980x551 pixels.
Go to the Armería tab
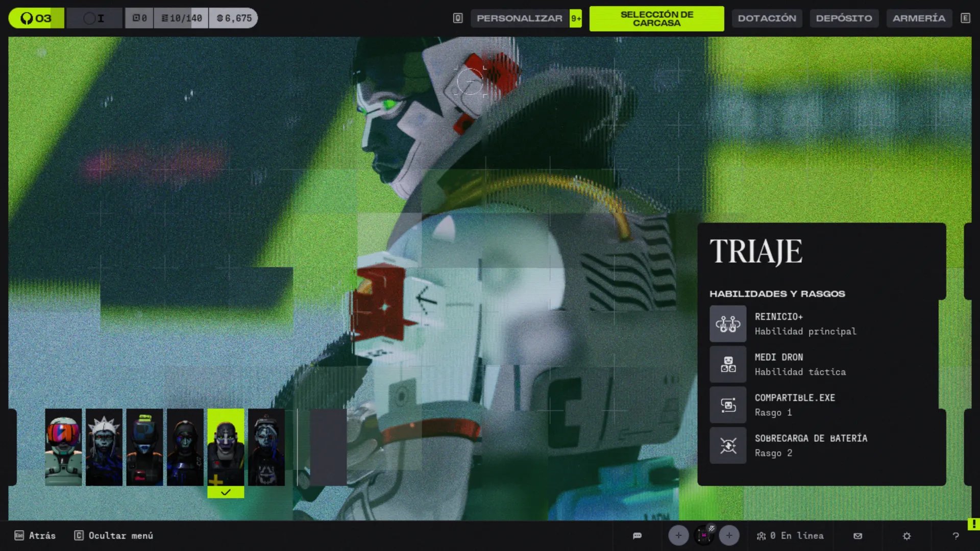(919, 18)
